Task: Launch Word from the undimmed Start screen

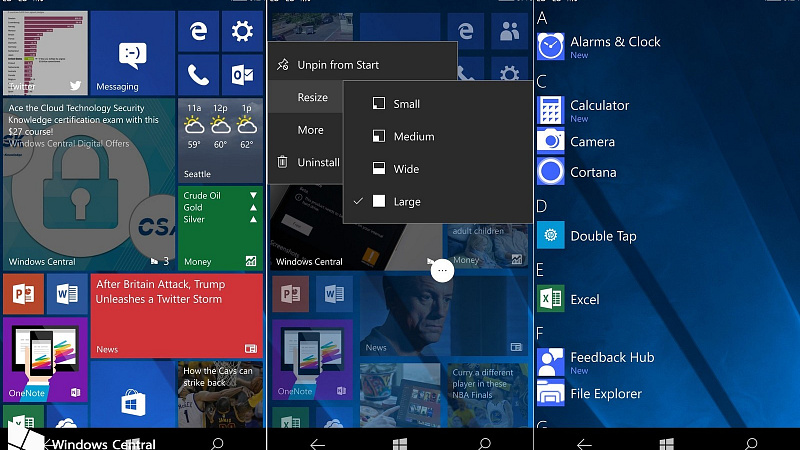Action: pyautogui.click(x=67, y=294)
